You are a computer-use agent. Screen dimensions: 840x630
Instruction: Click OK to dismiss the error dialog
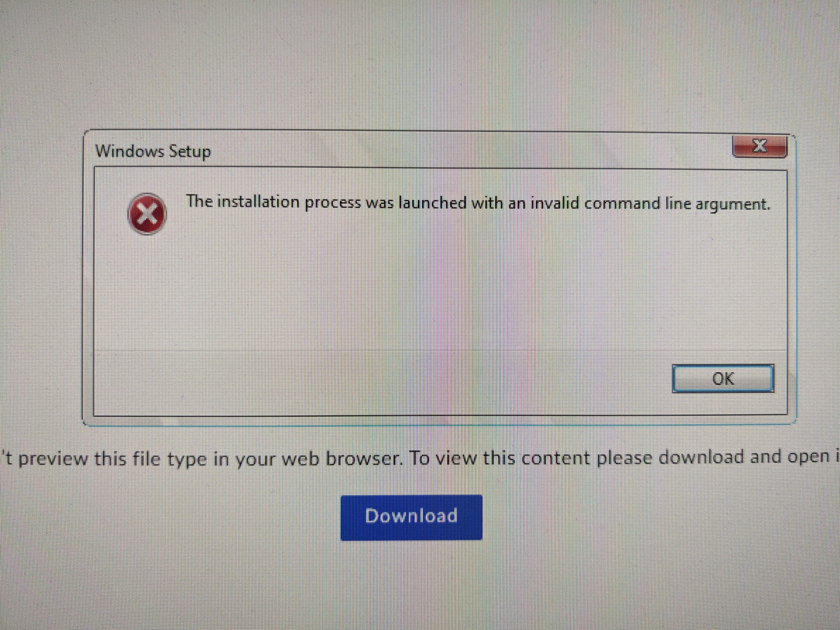(x=723, y=379)
